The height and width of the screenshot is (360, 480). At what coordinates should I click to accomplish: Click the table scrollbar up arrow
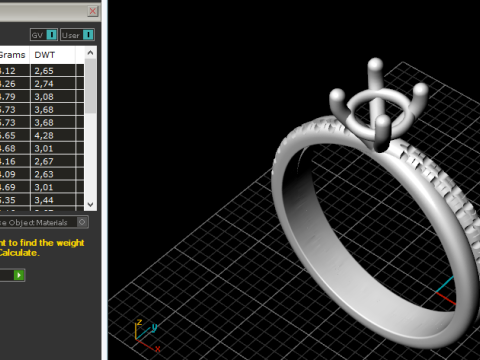(x=90, y=53)
